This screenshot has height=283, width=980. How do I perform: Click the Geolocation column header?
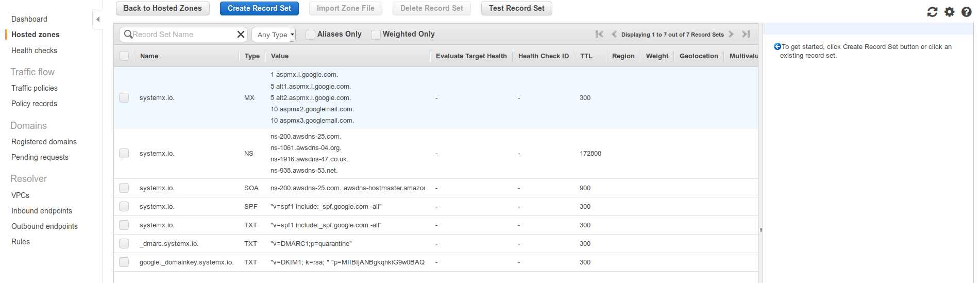point(699,56)
